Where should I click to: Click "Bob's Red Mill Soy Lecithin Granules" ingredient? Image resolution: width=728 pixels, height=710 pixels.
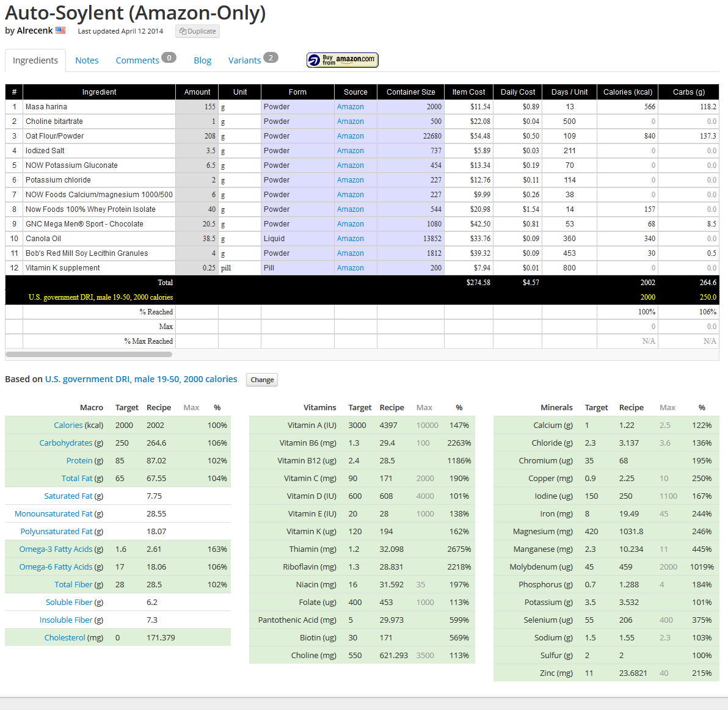[x=87, y=253]
